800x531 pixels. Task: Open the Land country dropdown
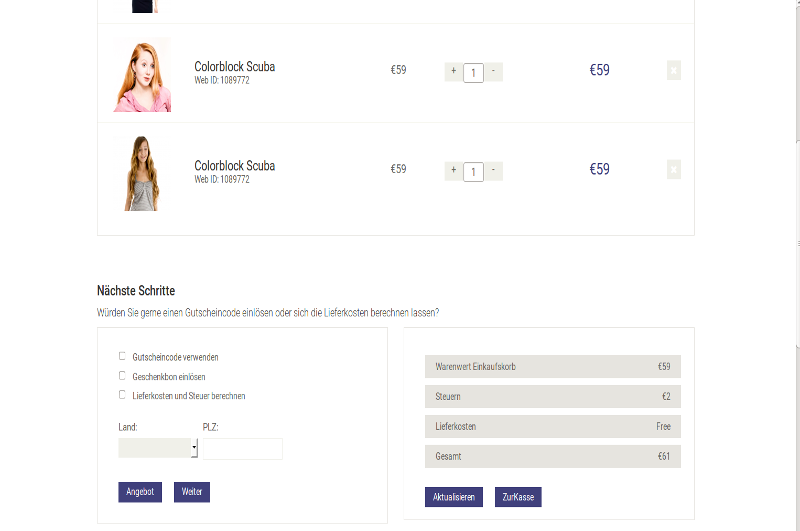pos(158,449)
